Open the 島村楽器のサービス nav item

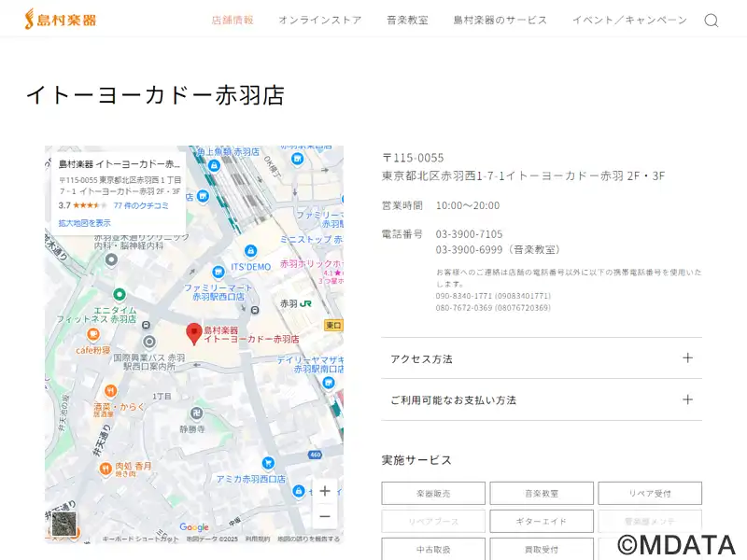[500, 20]
